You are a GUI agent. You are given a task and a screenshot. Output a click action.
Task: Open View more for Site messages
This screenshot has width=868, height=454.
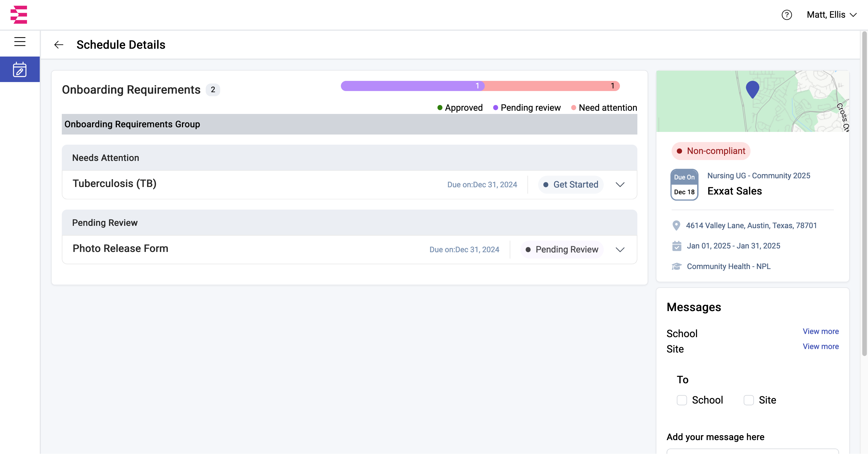[x=820, y=346]
